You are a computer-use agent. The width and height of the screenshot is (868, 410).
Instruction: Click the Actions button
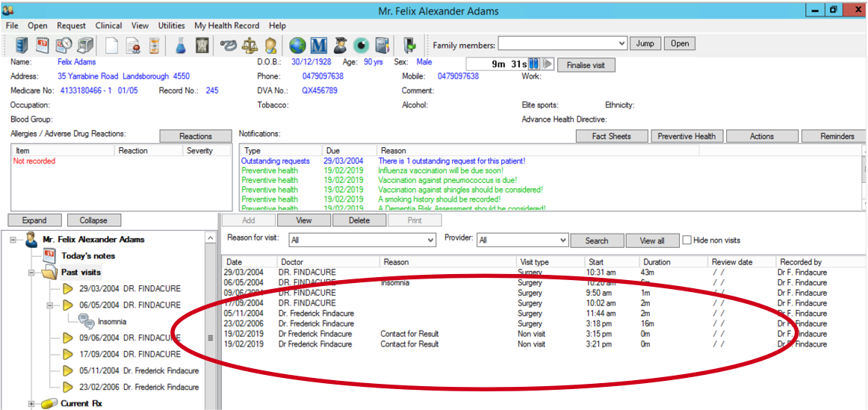(x=762, y=136)
